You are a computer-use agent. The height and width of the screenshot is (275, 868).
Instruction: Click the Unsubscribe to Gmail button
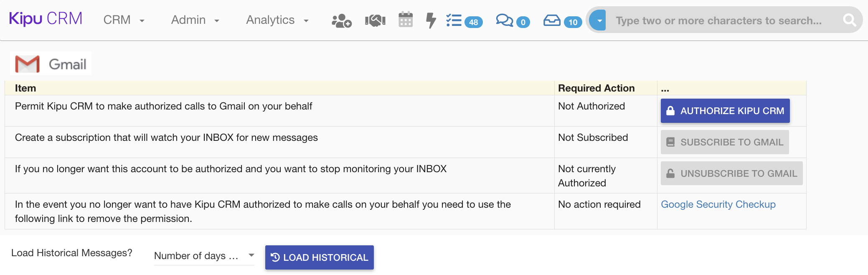pos(731,173)
